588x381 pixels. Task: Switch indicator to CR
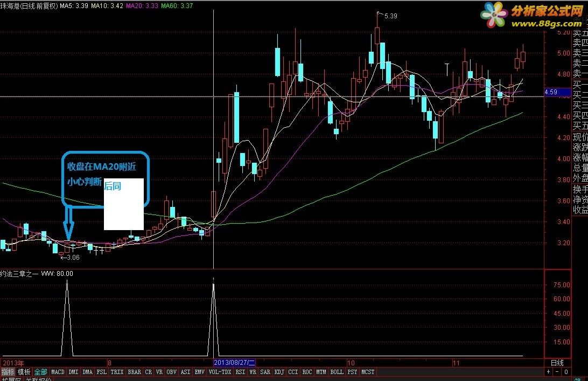tap(149, 372)
